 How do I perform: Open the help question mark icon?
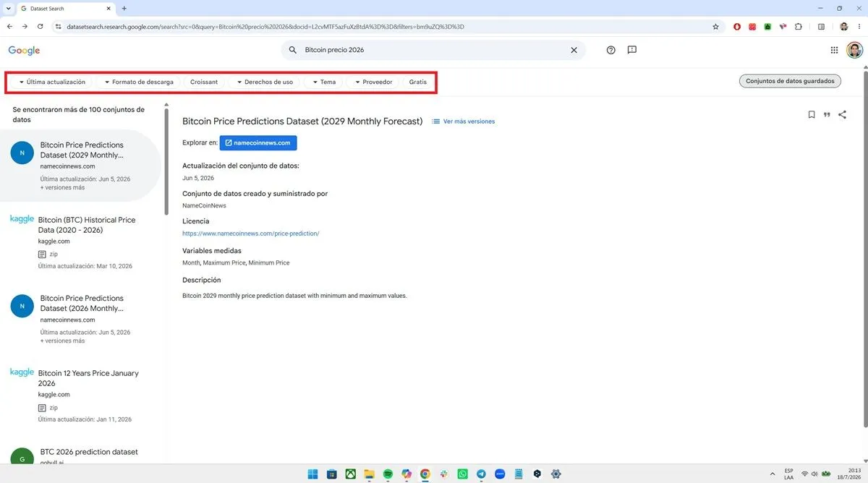tap(611, 50)
